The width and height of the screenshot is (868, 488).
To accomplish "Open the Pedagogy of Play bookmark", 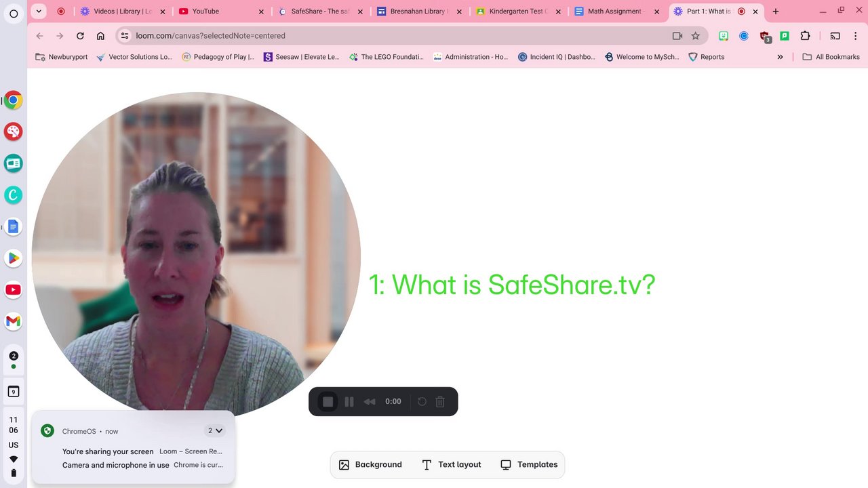I will point(218,57).
